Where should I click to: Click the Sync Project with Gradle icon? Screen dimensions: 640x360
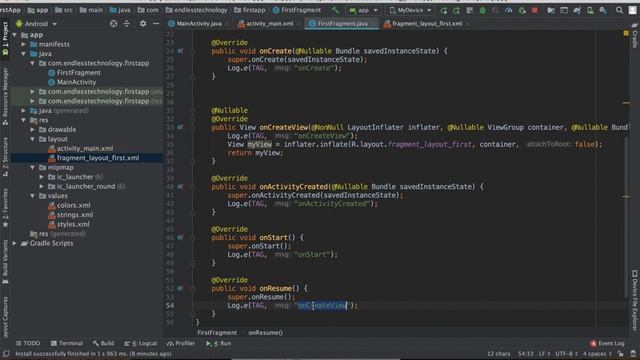577,10
